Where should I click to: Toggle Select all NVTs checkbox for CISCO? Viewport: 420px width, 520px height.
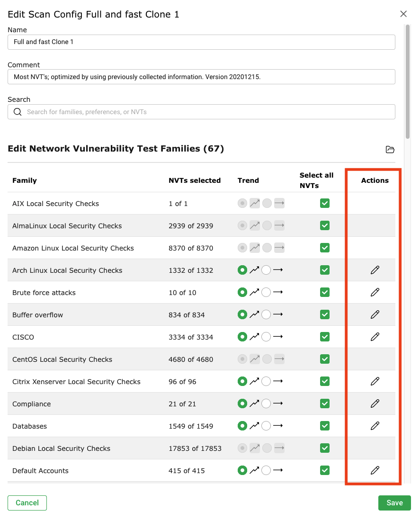pos(324,337)
